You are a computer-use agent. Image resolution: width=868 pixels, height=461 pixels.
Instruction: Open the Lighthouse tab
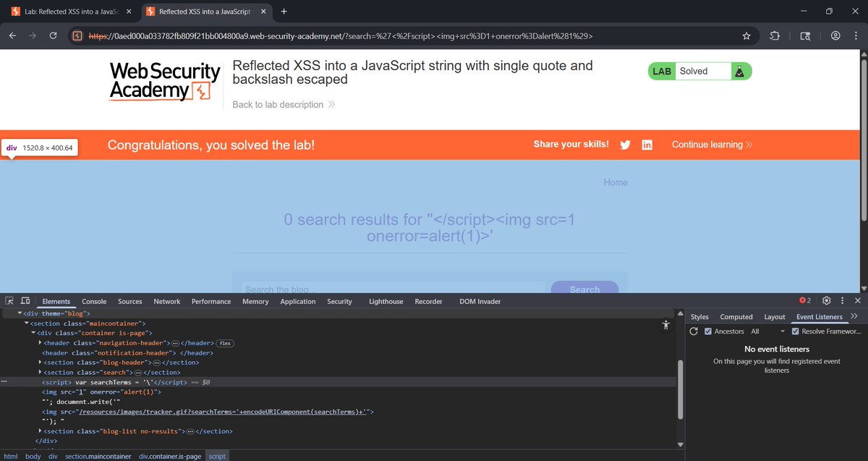386,301
